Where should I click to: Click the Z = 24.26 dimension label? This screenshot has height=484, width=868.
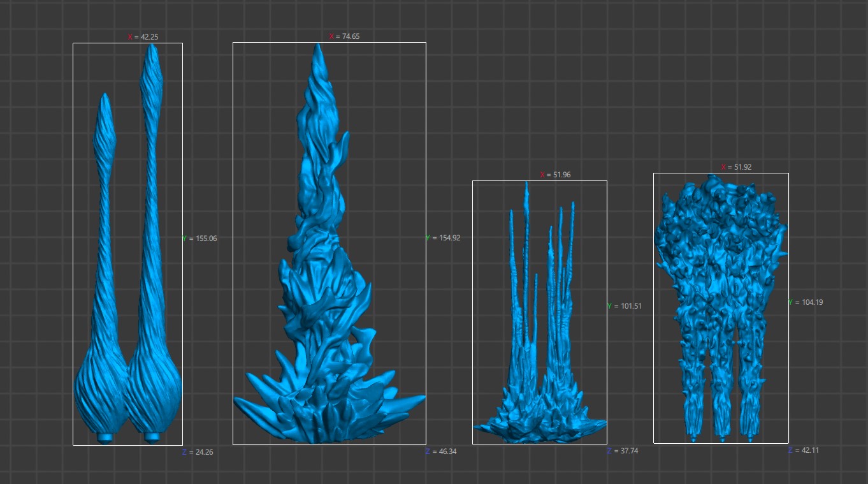point(198,452)
